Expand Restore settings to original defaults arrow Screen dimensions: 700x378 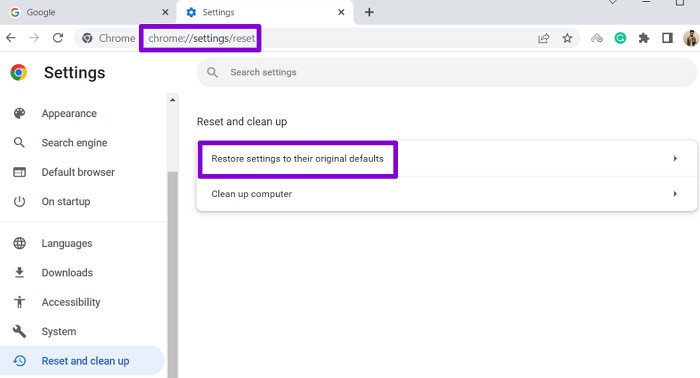click(675, 158)
